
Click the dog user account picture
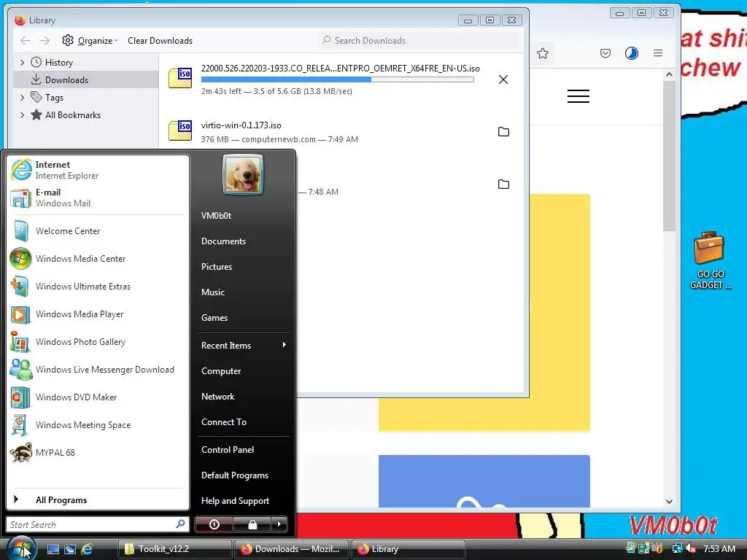click(243, 174)
